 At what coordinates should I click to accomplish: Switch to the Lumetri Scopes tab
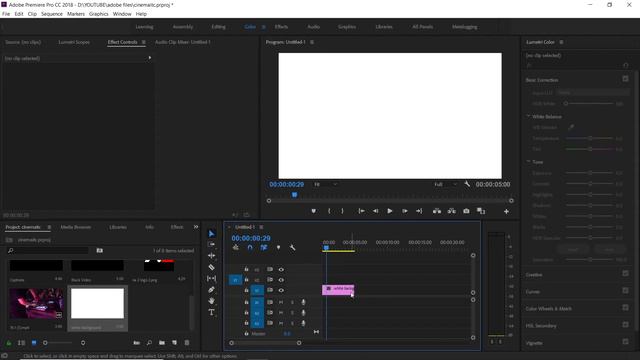[x=74, y=42]
